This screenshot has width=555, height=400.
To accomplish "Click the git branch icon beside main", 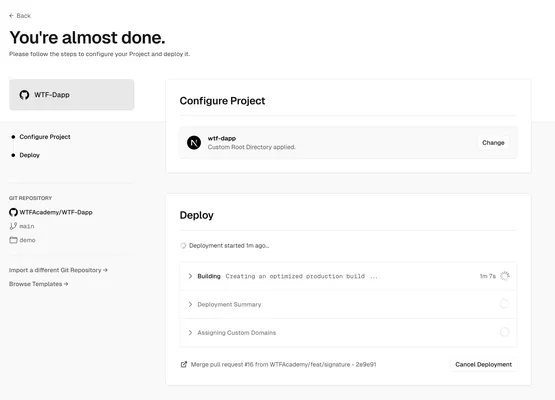I will coord(13,226).
